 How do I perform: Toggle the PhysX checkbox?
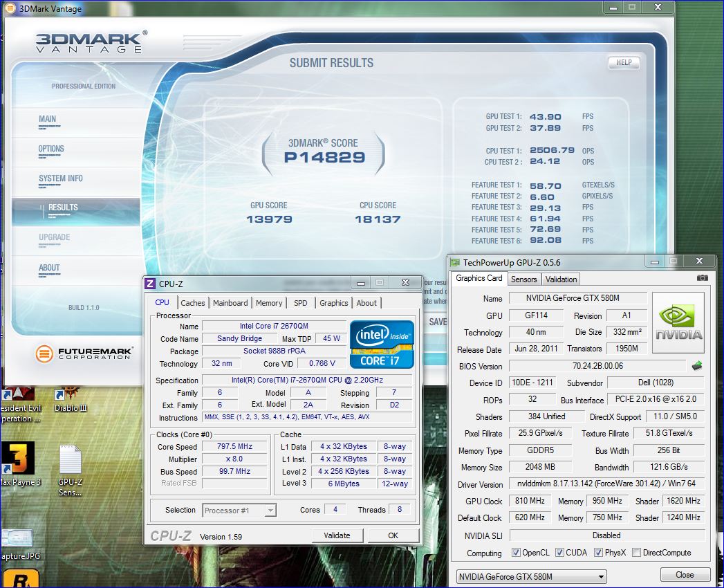tap(598, 553)
